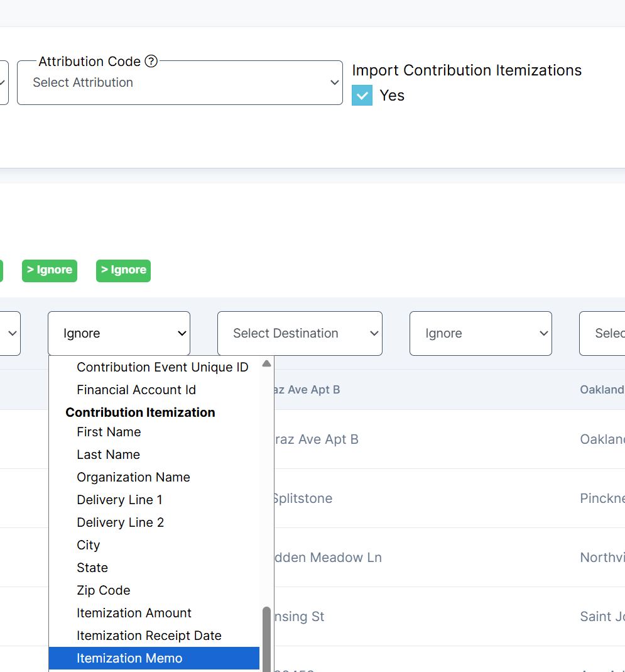
Task: Select Itemization Receipt Date option
Action: (x=149, y=636)
